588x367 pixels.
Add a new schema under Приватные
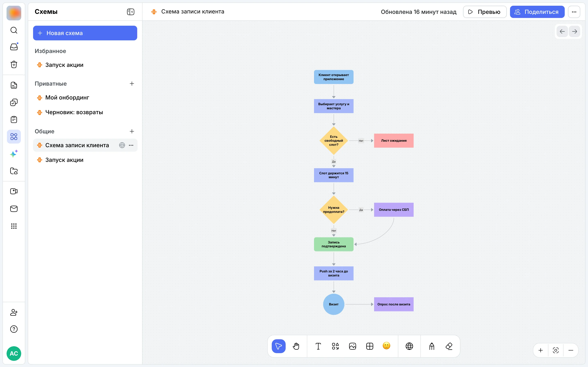click(132, 84)
